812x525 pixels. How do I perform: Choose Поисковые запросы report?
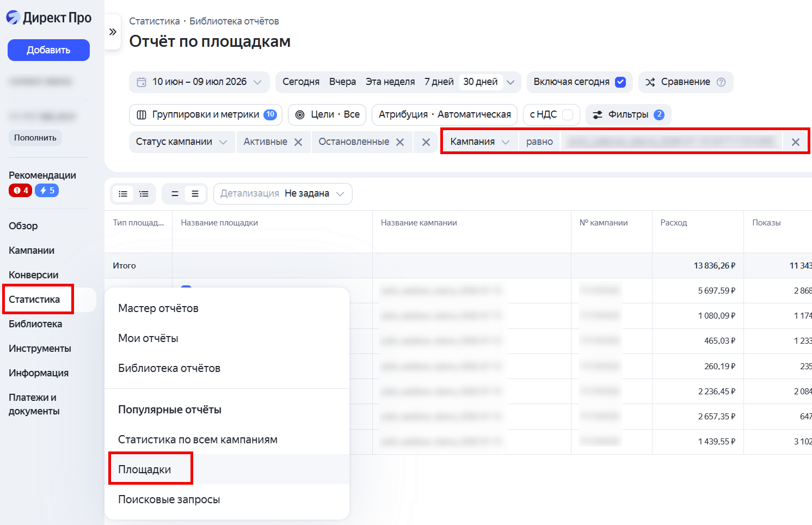227,499
